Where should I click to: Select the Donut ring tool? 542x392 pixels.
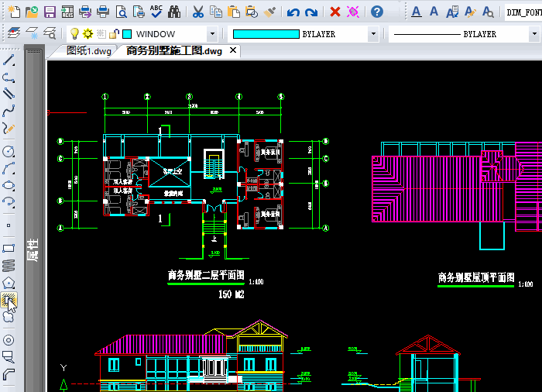[x=9, y=340]
